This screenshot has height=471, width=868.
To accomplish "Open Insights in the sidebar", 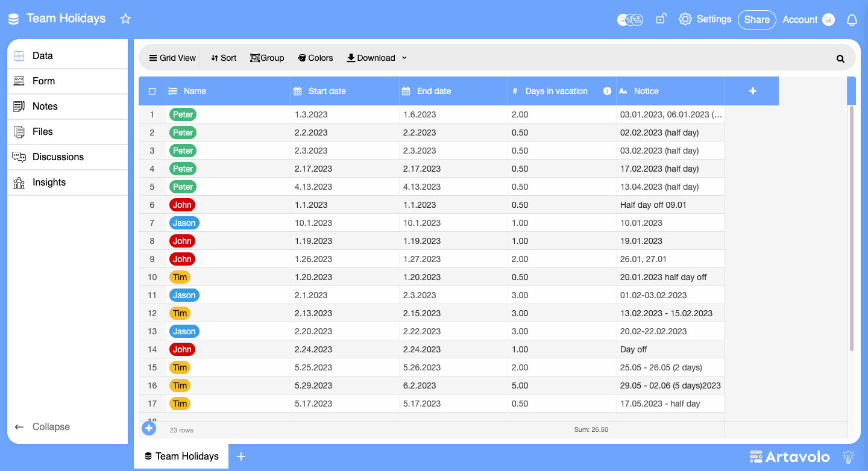I will click(68, 182).
